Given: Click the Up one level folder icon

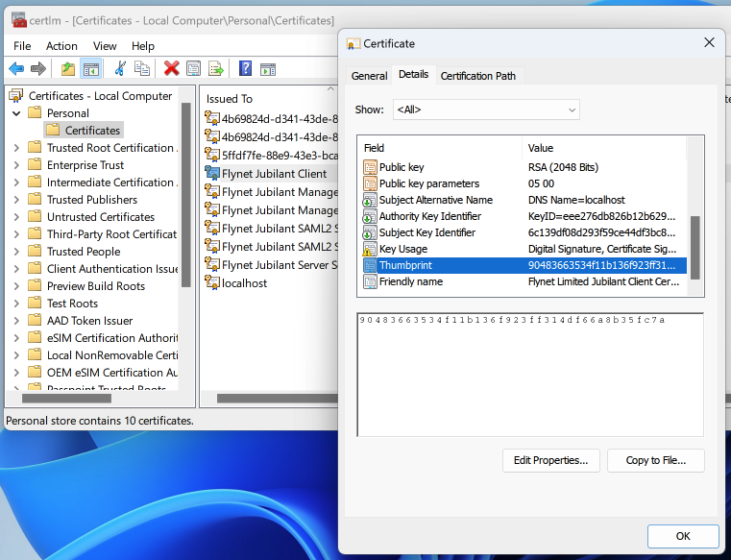Looking at the screenshot, I should [x=67, y=68].
